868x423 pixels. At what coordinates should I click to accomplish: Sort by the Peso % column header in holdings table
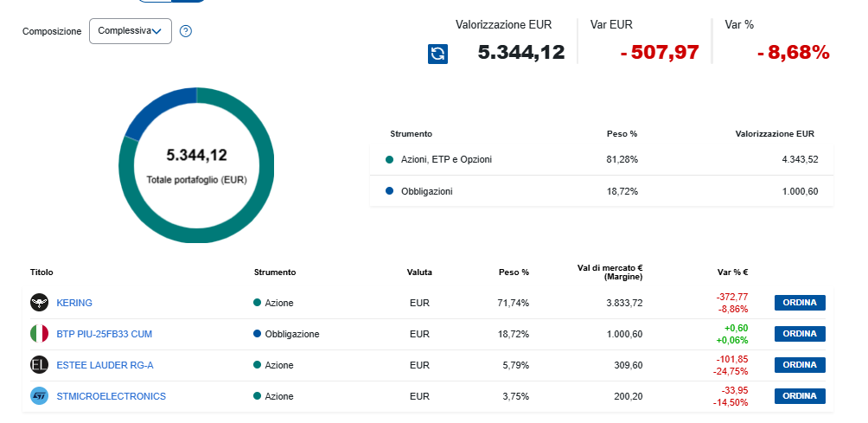(x=514, y=272)
